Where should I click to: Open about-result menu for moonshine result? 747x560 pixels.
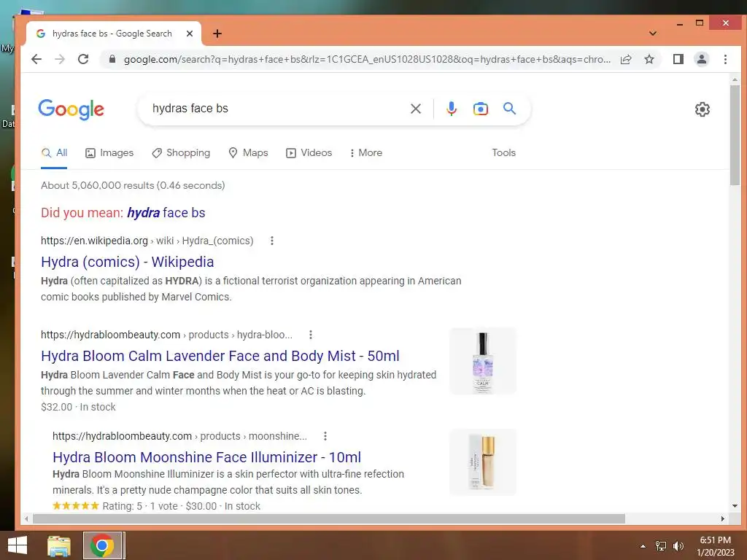tap(325, 436)
